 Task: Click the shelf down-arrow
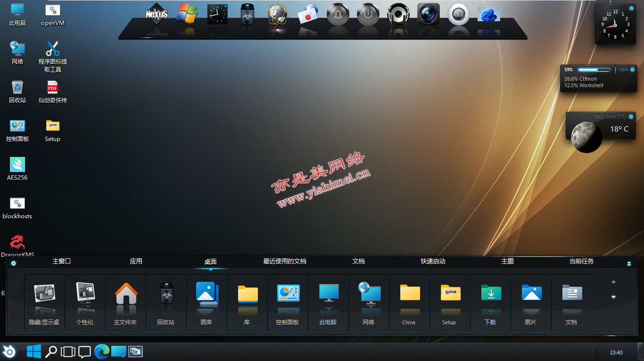(613, 297)
